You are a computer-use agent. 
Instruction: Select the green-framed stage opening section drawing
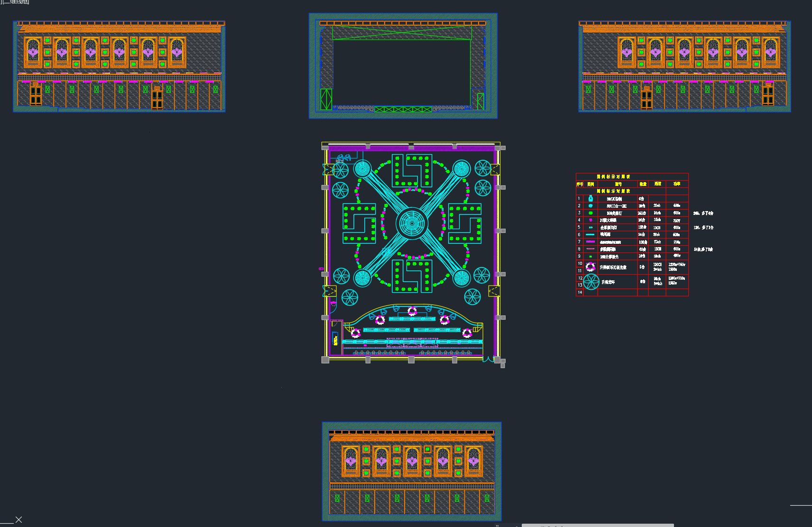coord(403,66)
